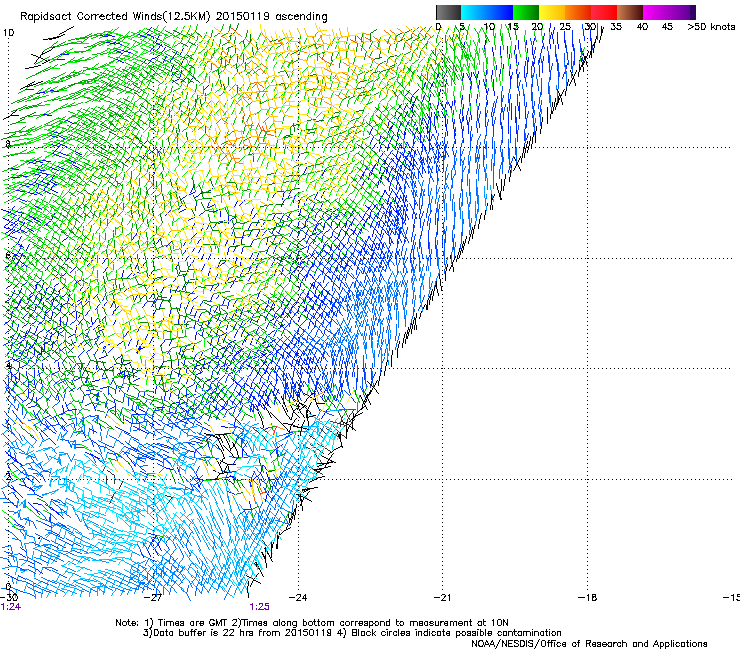Click the '40' legend scale label
The width and height of the screenshot is (740, 650).
642,26
